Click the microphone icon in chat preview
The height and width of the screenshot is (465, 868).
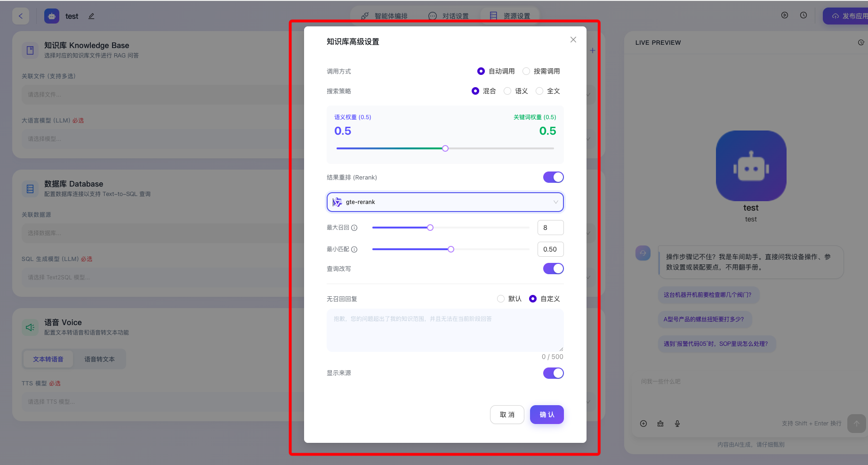coord(677,424)
